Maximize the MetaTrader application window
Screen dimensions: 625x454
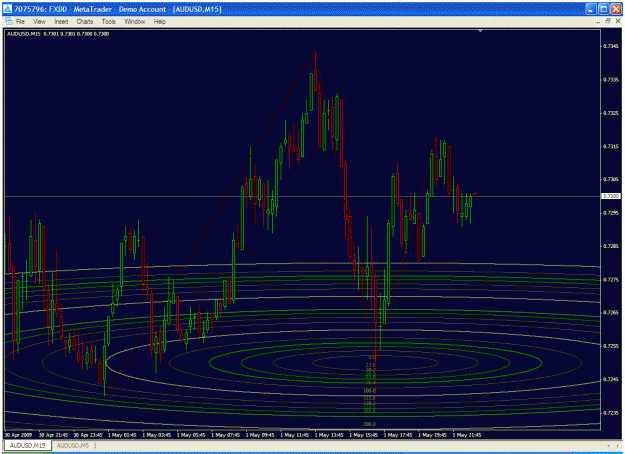pyautogui.click(x=603, y=9)
